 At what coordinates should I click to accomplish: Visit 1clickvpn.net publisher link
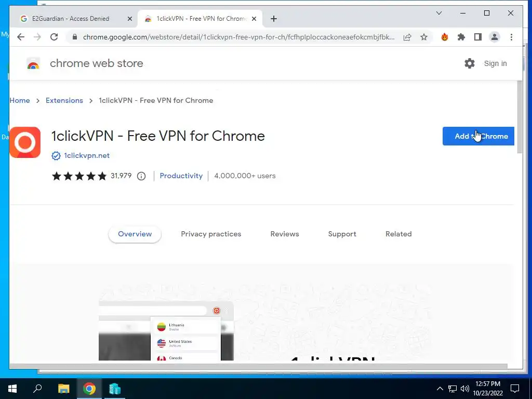pyautogui.click(x=87, y=156)
